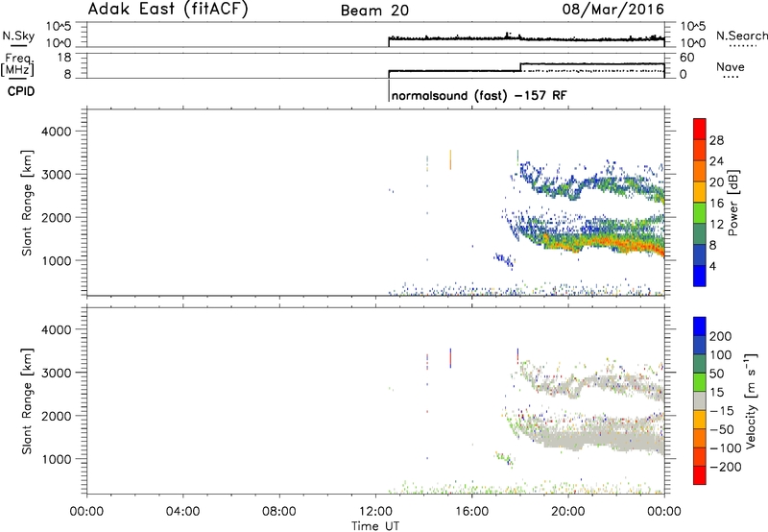The height and width of the screenshot is (532, 768).
Task: Click the velocity panel 'Slant Range [km]' title
Action: point(28,401)
